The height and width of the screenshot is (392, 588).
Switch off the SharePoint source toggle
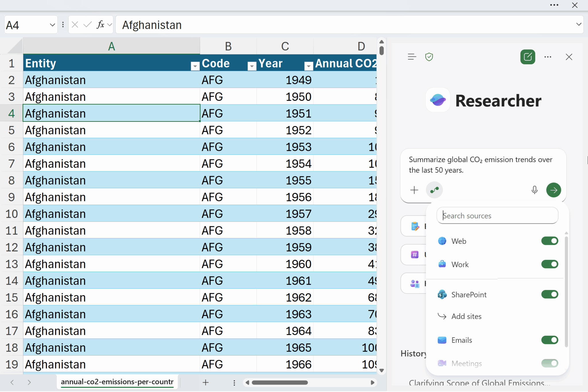pyautogui.click(x=549, y=294)
